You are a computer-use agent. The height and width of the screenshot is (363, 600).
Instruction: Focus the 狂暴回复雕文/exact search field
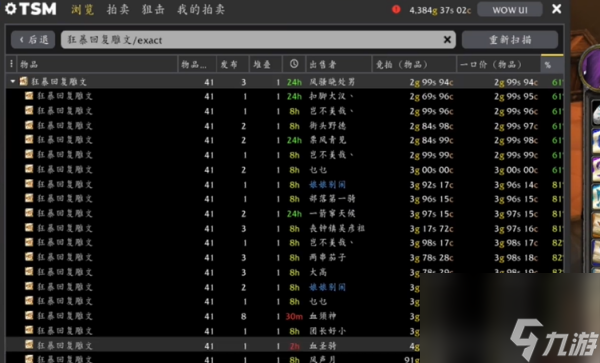pos(258,39)
